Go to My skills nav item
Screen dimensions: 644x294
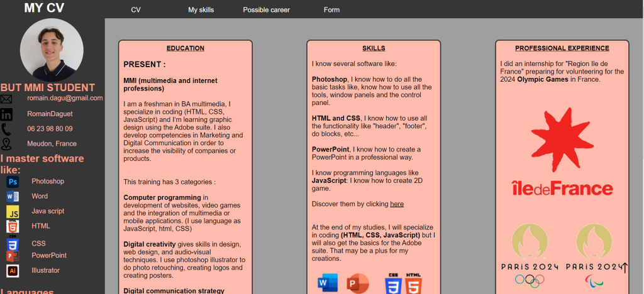pyautogui.click(x=201, y=10)
